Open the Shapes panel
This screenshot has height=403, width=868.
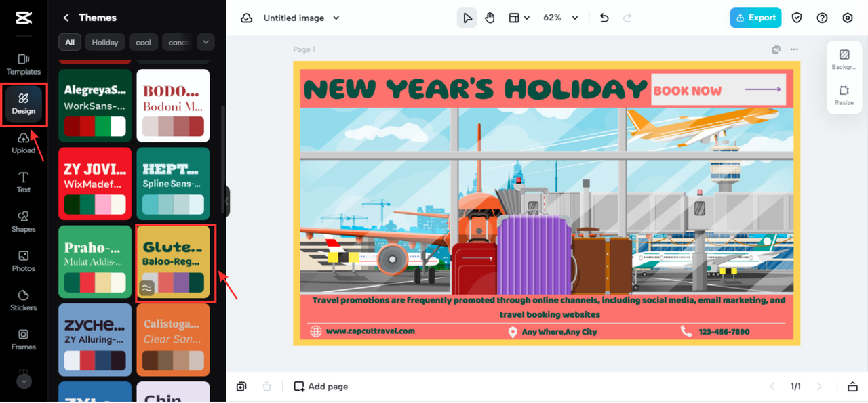pyautogui.click(x=24, y=221)
